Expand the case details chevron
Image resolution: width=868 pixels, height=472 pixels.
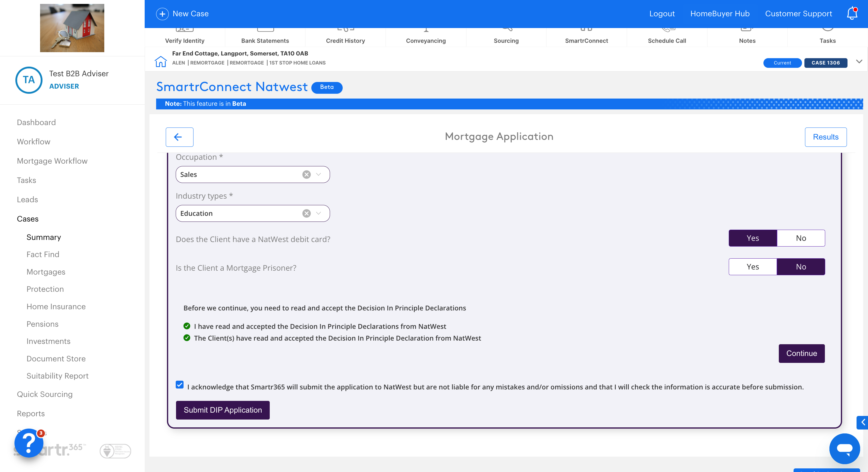point(859,62)
